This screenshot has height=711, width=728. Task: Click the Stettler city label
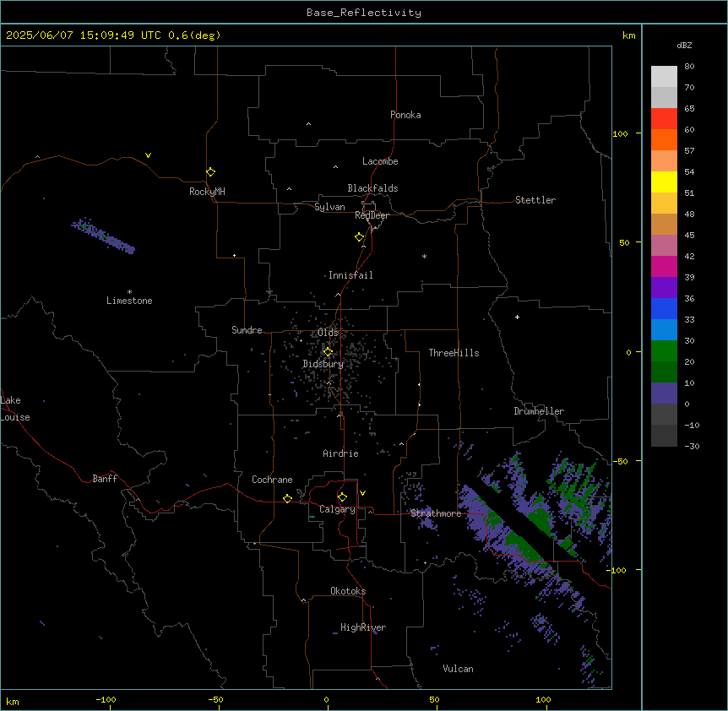pos(535,200)
